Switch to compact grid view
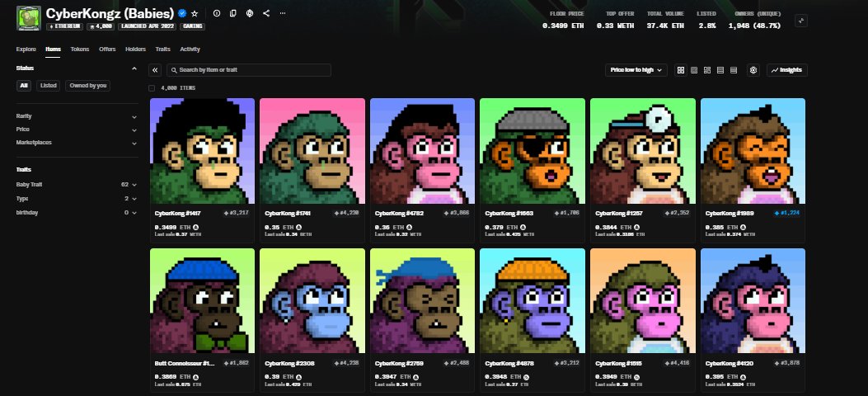Image resolution: width=868 pixels, height=396 pixels. [x=694, y=70]
